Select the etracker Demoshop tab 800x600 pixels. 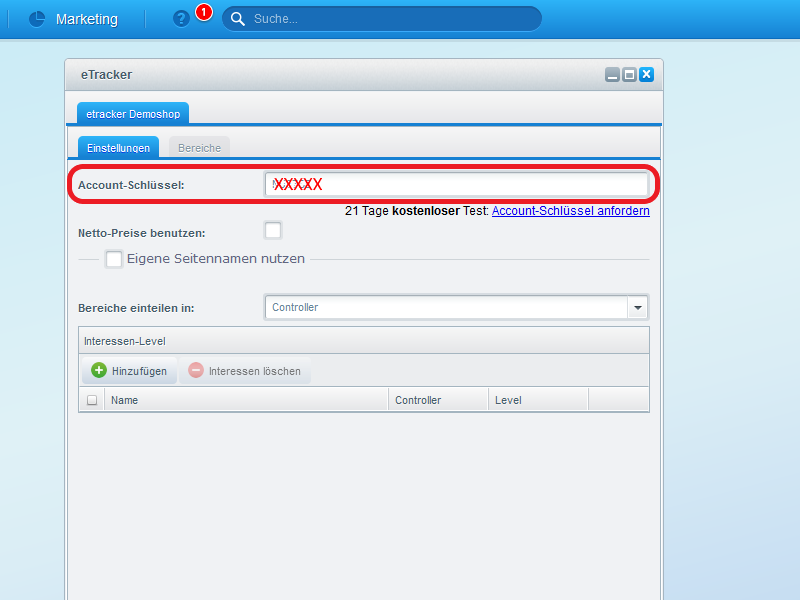pos(133,114)
